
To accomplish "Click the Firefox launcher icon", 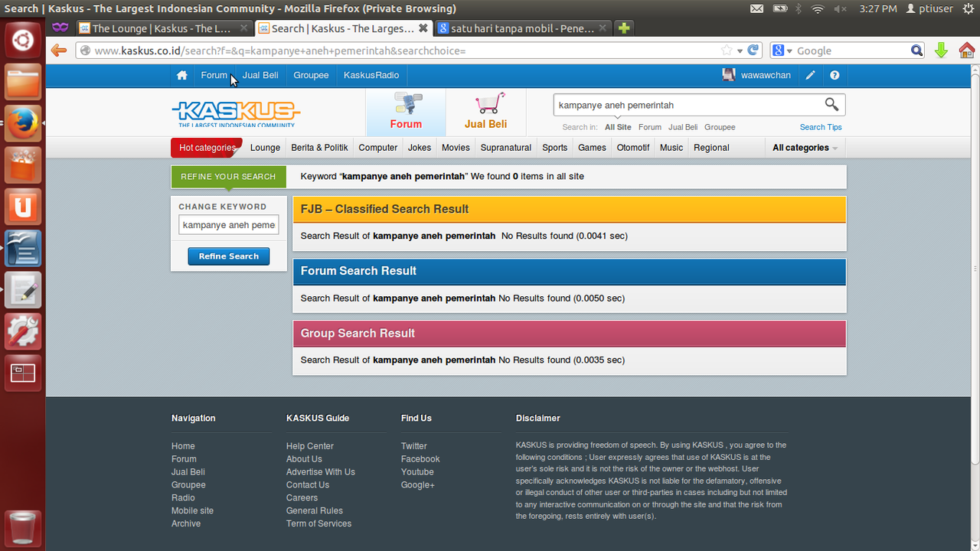I will pyautogui.click(x=23, y=123).
